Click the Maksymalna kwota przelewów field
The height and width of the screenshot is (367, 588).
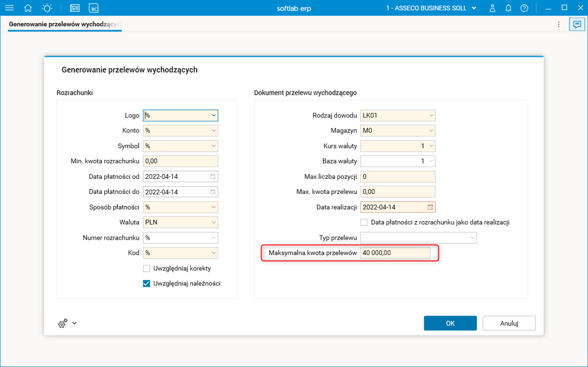click(x=395, y=253)
